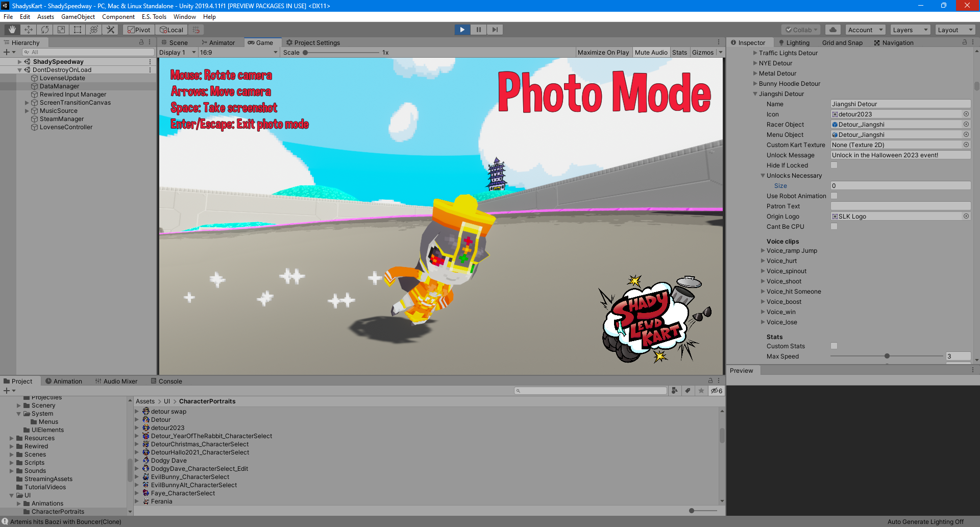The width and height of the screenshot is (980, 527).
Task: Open the Display 1 dropdown
Action: tap(178, 52)
